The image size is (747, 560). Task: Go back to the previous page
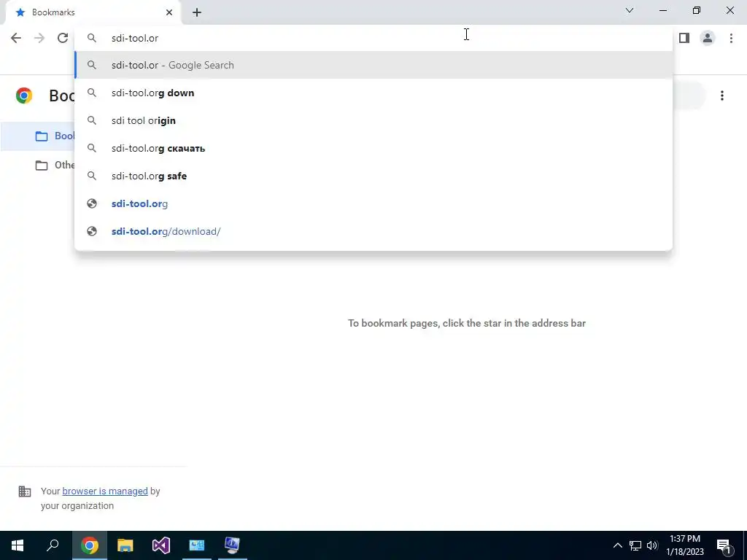(16, 38)
